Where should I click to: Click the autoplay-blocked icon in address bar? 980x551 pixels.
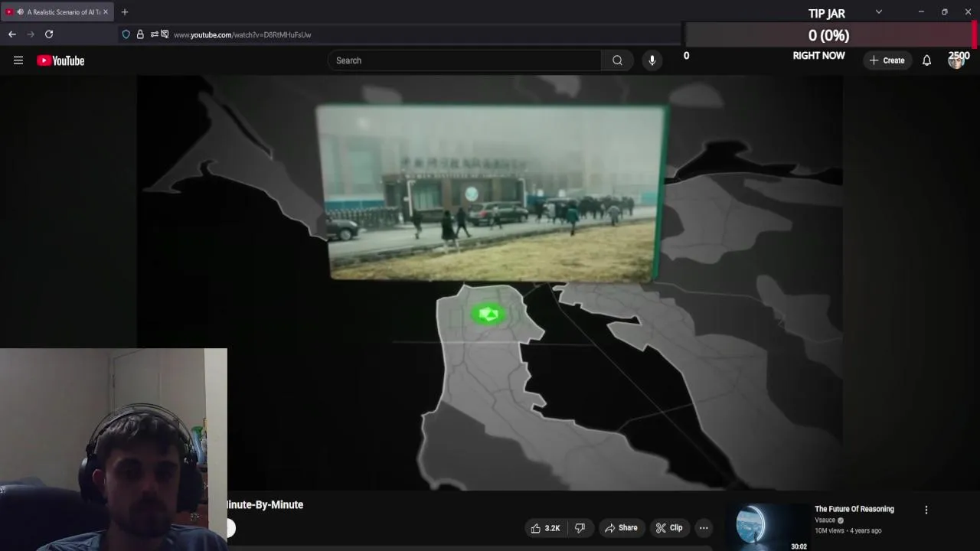pos(164,34)
